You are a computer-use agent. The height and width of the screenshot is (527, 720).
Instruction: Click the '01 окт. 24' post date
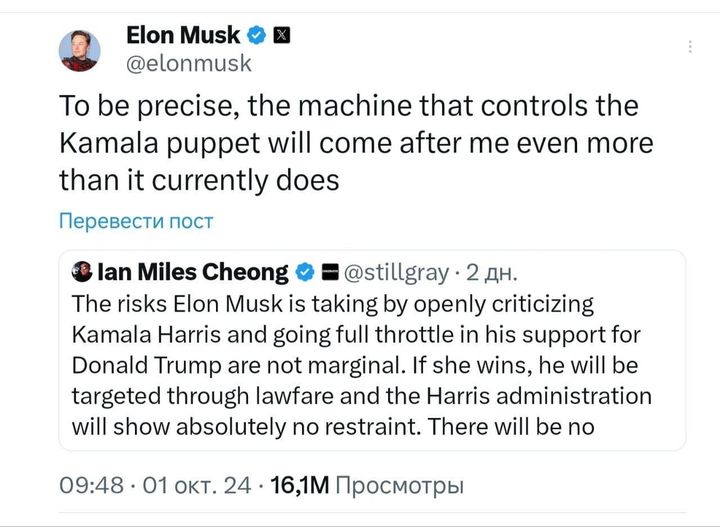pyautogui.click(x=197, y=487)
